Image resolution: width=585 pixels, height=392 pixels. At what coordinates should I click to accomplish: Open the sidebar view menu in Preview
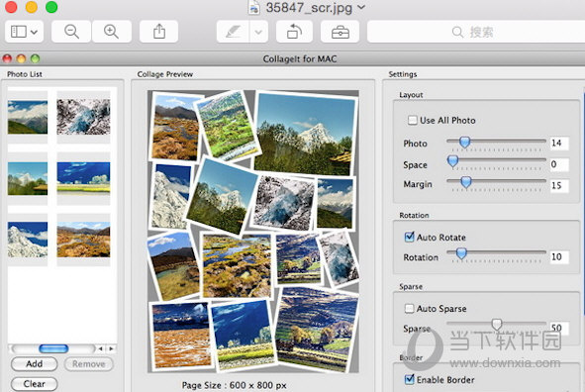pyautogui.click(x=24, y=32)
